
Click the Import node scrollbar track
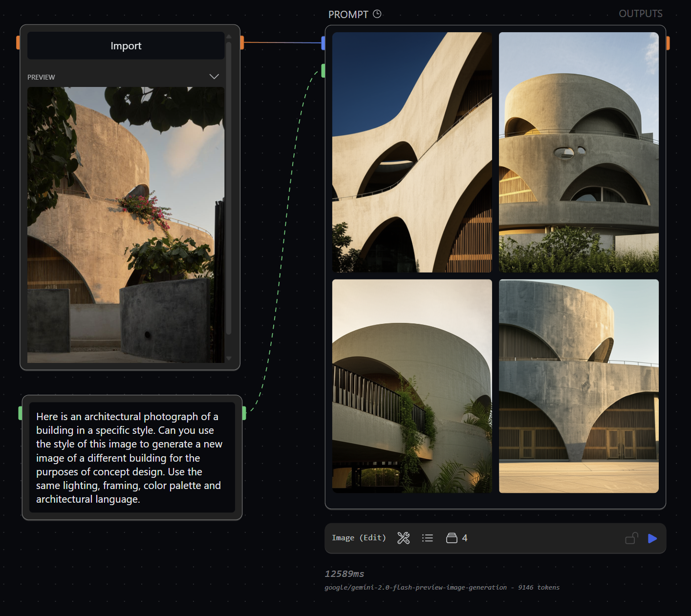pos(229,188)
